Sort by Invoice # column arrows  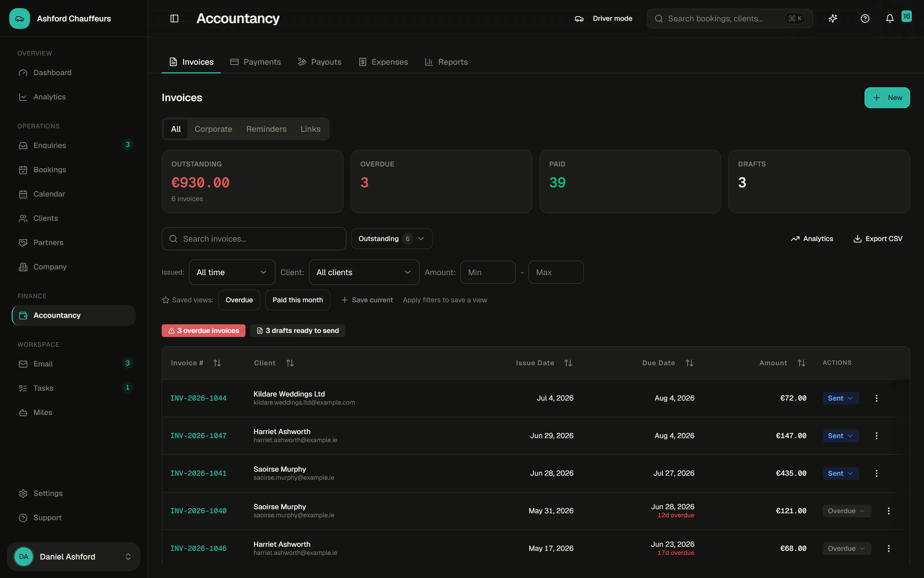pos(217,363)
